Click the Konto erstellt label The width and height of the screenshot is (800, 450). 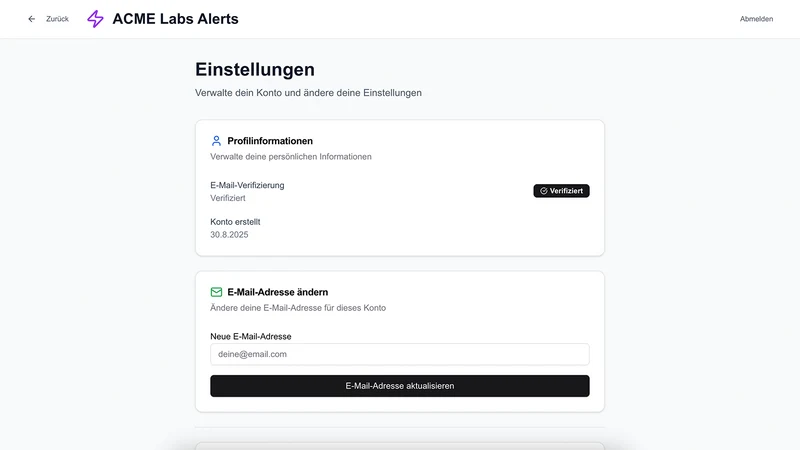click(x=235, y=222)
